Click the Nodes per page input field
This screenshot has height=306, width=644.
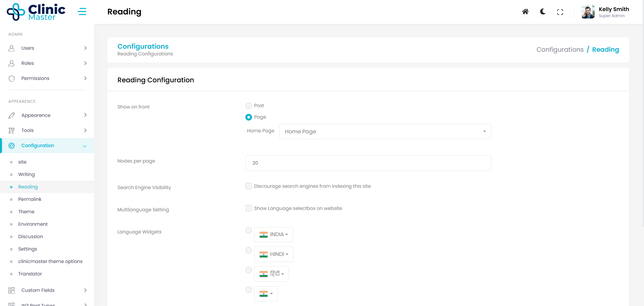368,163
